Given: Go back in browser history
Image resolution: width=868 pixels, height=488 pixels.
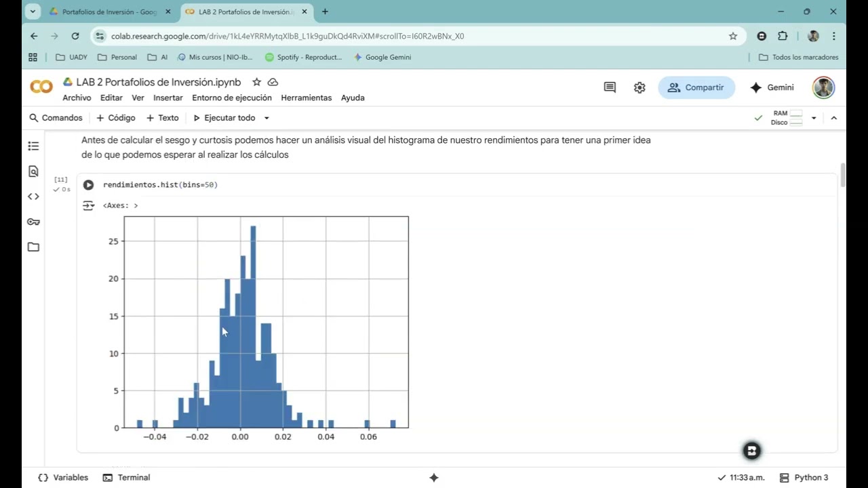Looking at the screenshot, I should pyautogui.click(x=34, y=36).
